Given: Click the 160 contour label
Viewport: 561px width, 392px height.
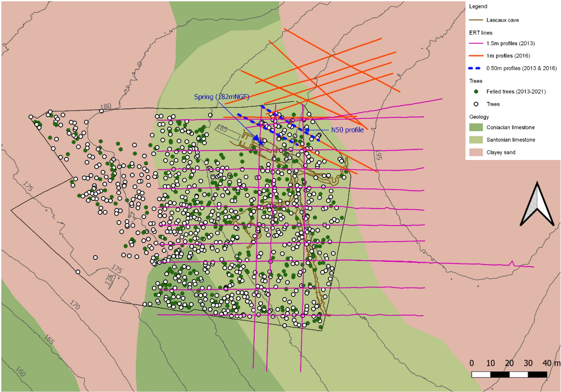Looking at the screenshot, I should [20, 372].
